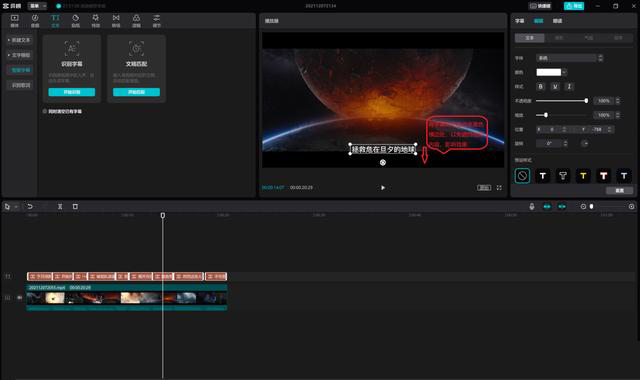
Task: Click the white text color swatch
Action: (549, 72)
